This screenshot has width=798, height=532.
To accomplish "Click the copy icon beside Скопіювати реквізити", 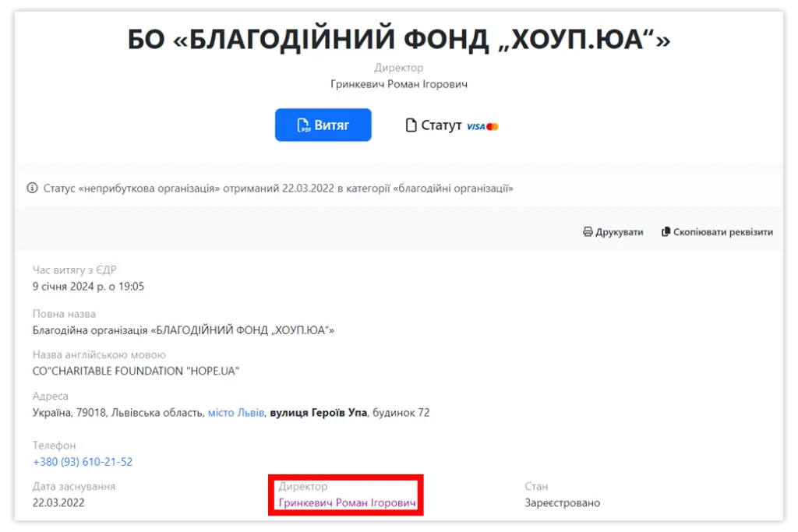I will coord(666,232).
